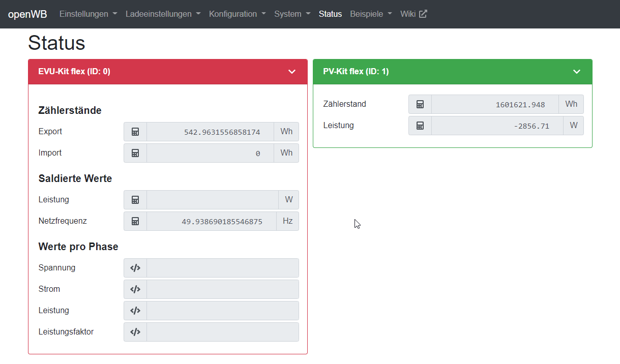
Task: Click the calculator icon next to Export
Action: point(135,132)
